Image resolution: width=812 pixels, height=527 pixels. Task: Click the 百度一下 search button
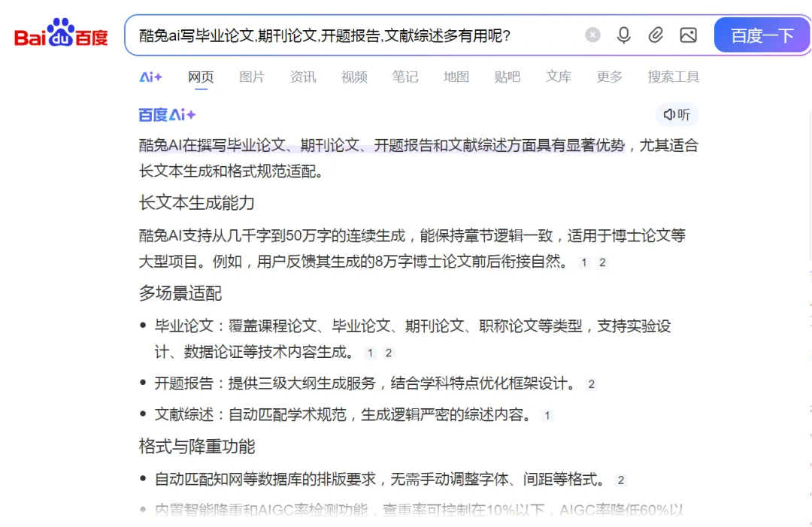tap(762, 35)
